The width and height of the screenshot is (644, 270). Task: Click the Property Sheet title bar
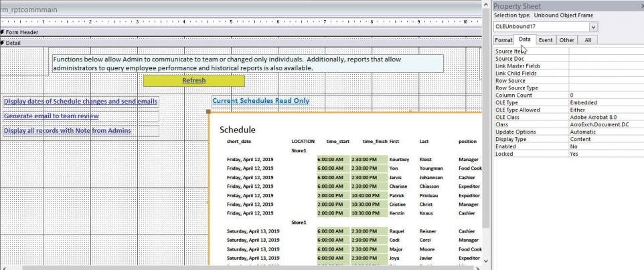click(x=568, y=6)
